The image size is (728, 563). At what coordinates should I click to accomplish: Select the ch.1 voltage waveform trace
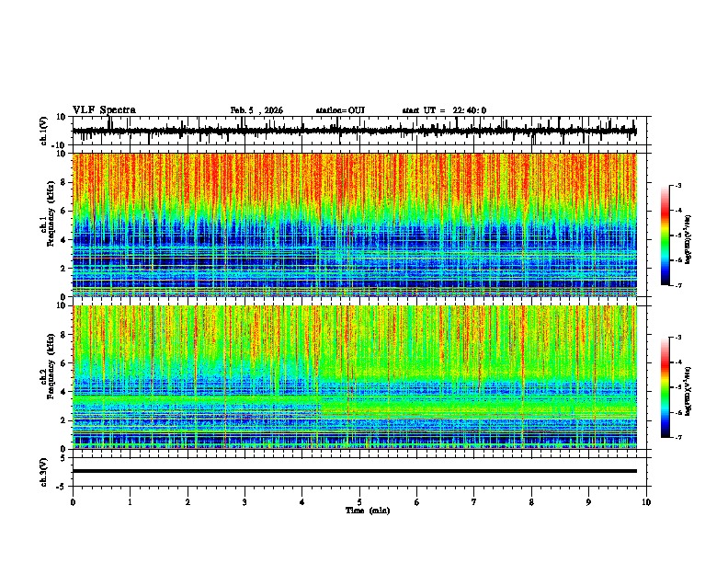[354, 132]
